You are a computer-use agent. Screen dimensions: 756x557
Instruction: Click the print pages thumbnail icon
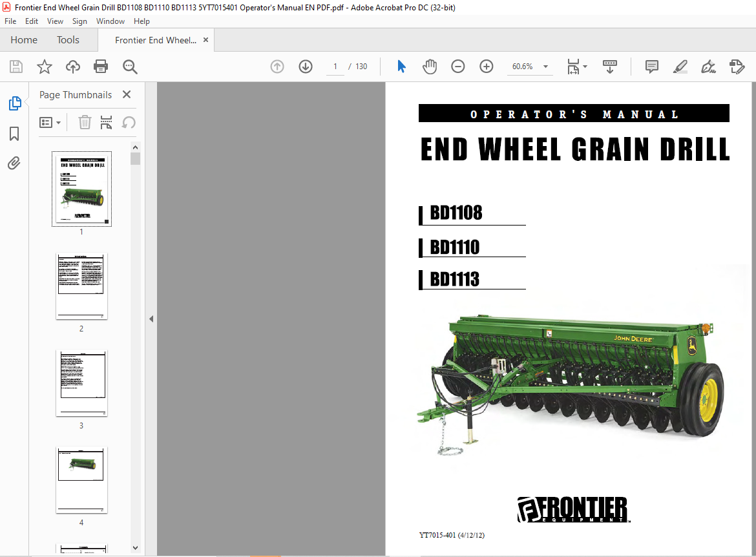(x=106, y=123)
